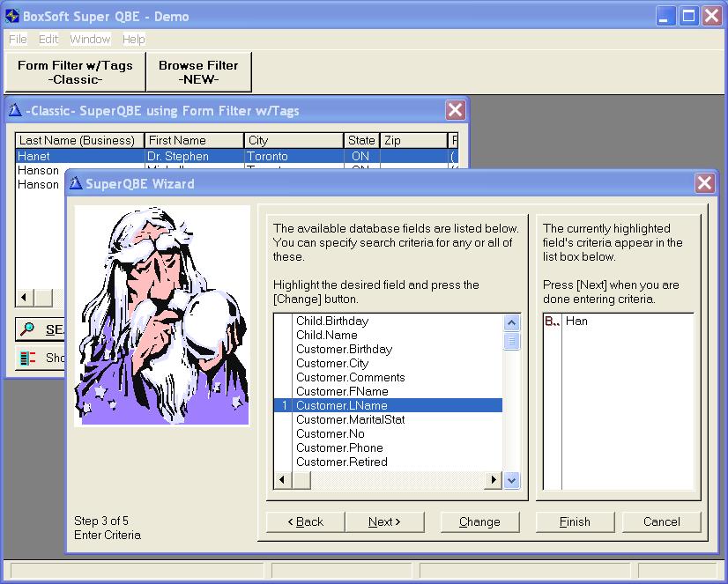
Task: Click the Show tags list icon
Action: tap(27, 358)
